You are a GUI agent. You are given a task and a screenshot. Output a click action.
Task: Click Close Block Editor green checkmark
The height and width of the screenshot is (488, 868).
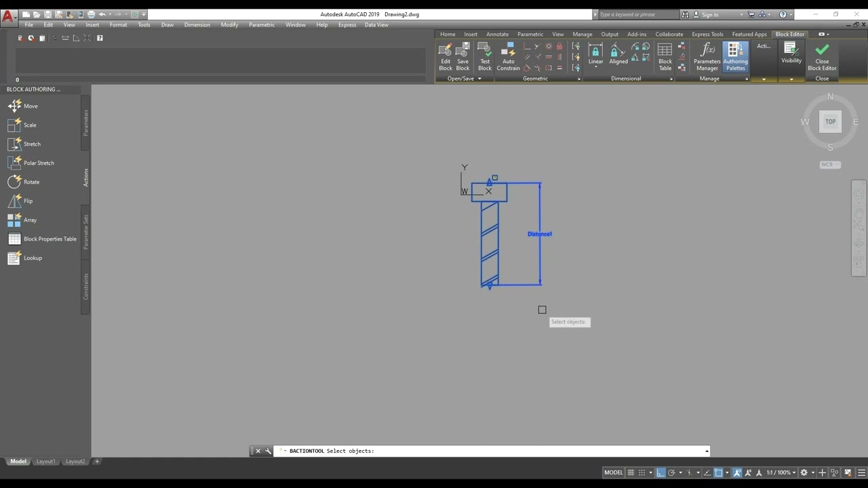pos(822,57)
